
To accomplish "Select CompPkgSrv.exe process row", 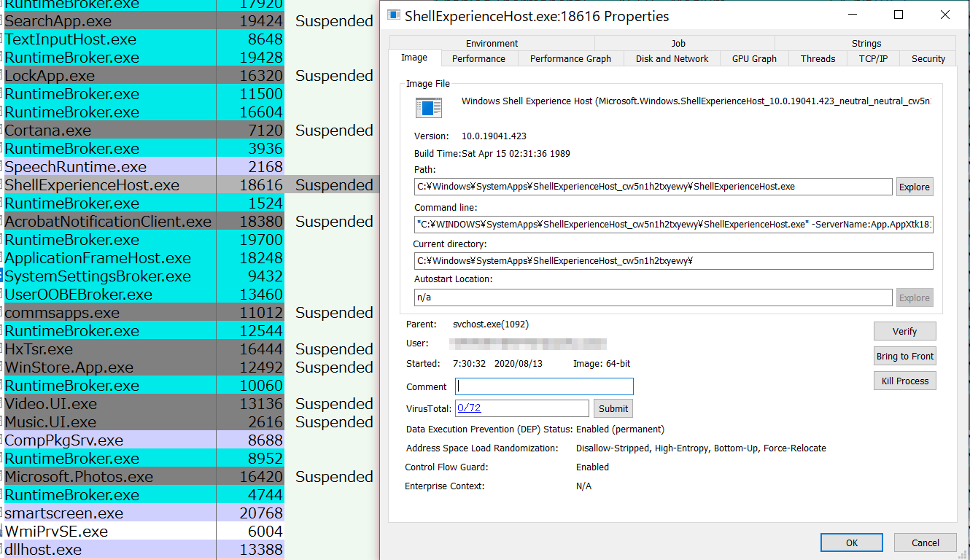I will coord(144,440).
